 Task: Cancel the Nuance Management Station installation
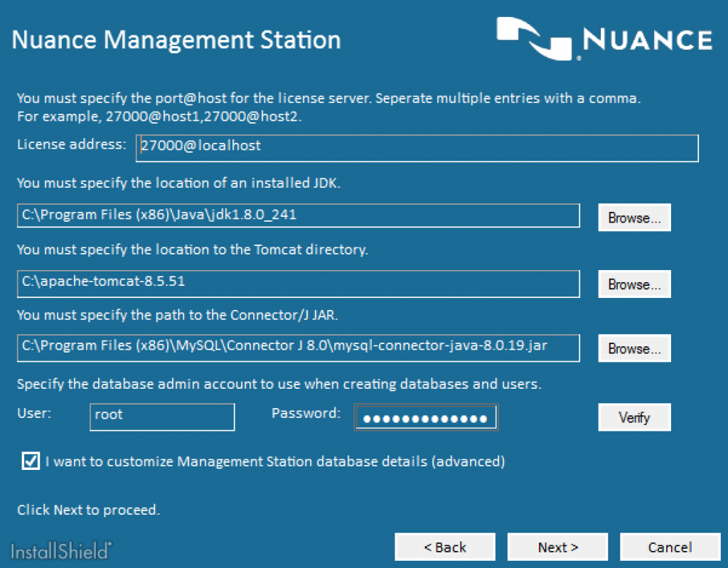pos(669,547)
